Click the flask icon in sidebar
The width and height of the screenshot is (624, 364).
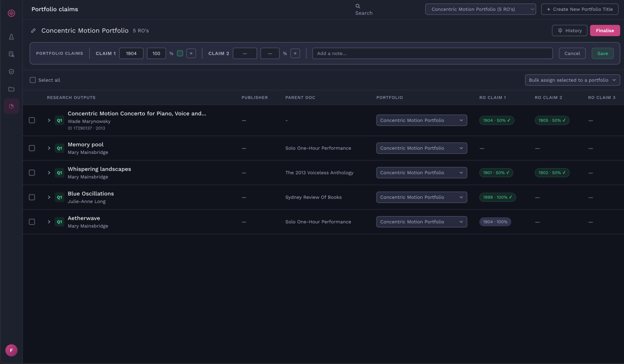pos(11,37)
